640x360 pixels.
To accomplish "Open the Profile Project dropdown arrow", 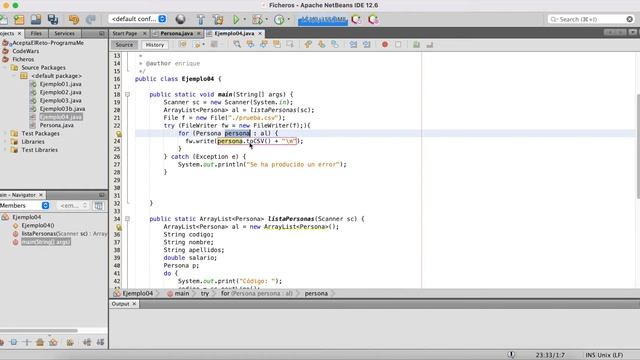I will coord(289,19).
